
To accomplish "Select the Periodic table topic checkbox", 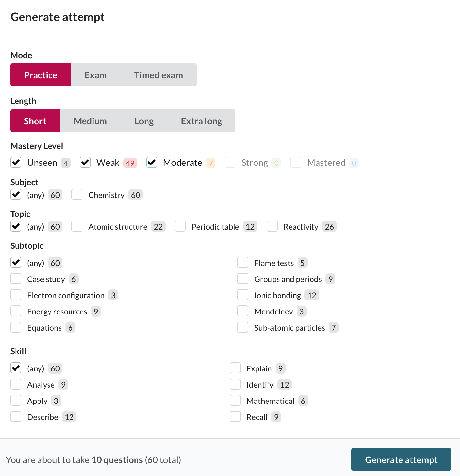I will (x=180, y=227).
